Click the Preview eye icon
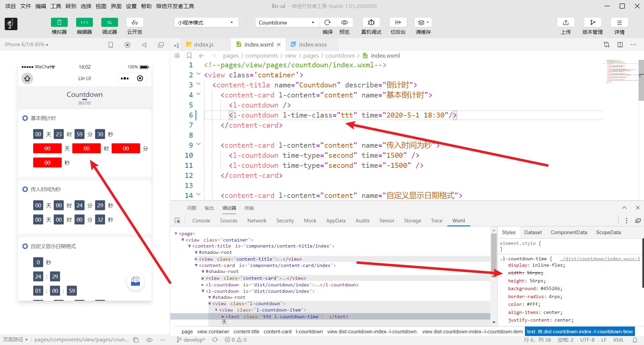 344,22
